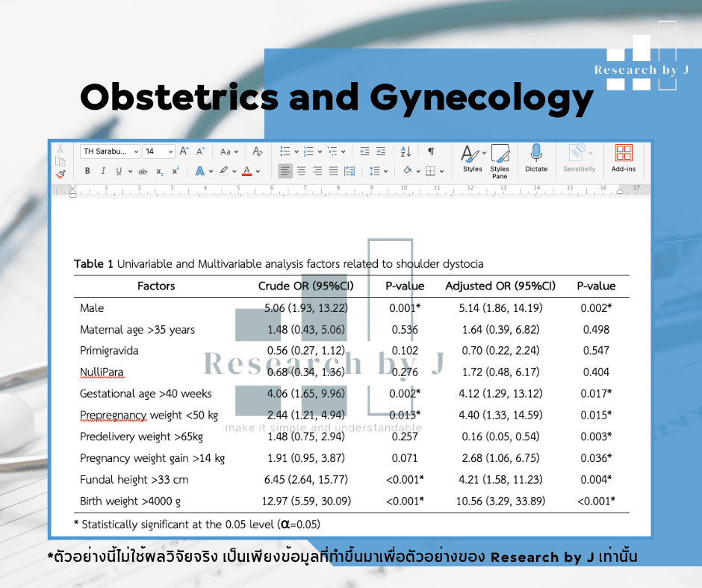Viewport: 702px width, 588px height.
Task: Apply strikethrough to text
Action: point(143,172)
